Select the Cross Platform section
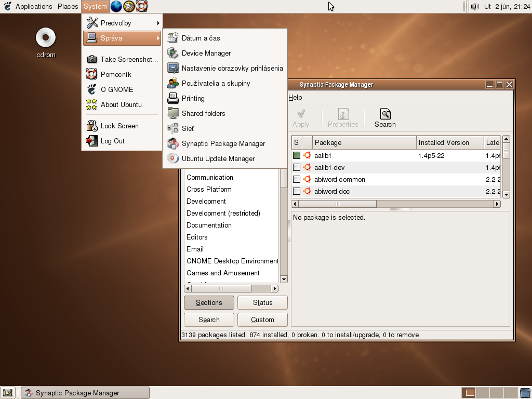The image size is (532, 399). tap(231, 189)
